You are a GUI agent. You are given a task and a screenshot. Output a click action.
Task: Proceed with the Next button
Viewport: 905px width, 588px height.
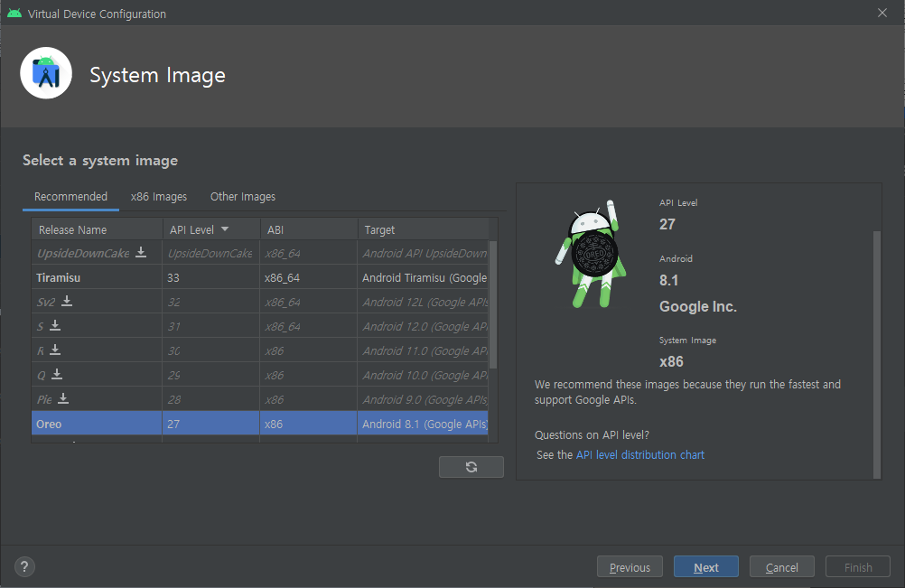(706, 567)
